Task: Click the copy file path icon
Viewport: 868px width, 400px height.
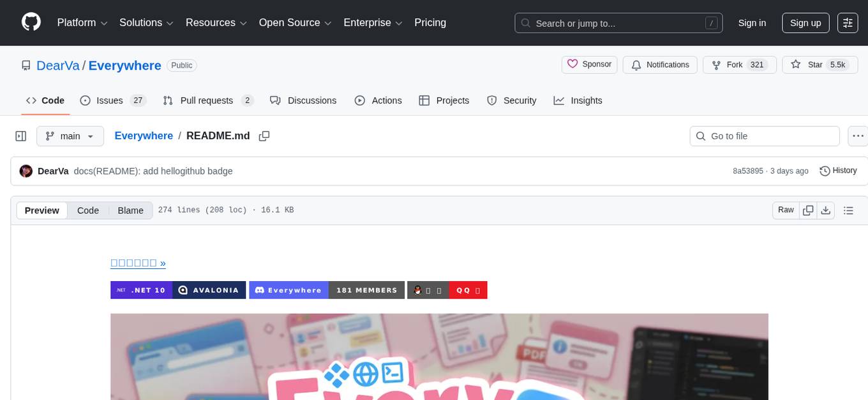Action: [x=264, y=135]
